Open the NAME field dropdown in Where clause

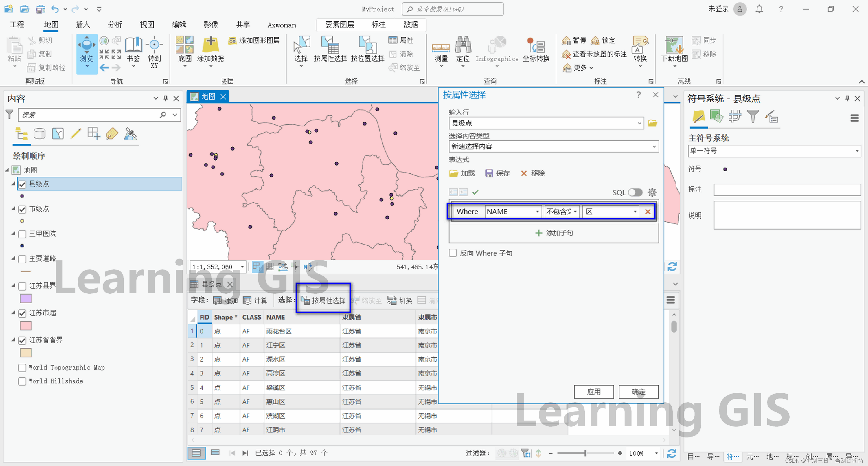coord(513,211)
